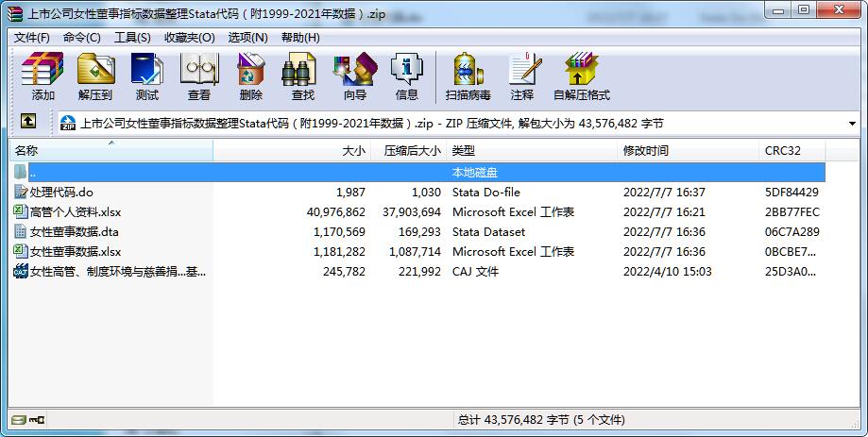868x437 pixels.
Task: Click the 查找 (Find) binoculars icon
Action: (298, 71)
